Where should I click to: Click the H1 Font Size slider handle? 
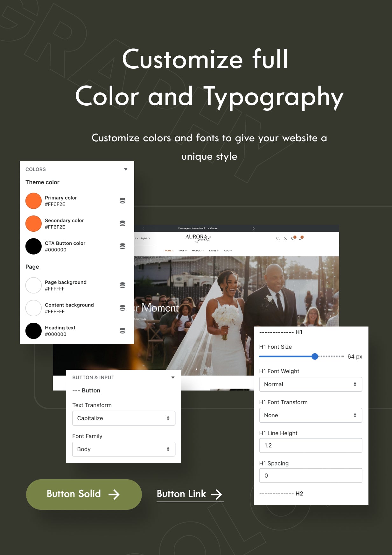[315, 356]
